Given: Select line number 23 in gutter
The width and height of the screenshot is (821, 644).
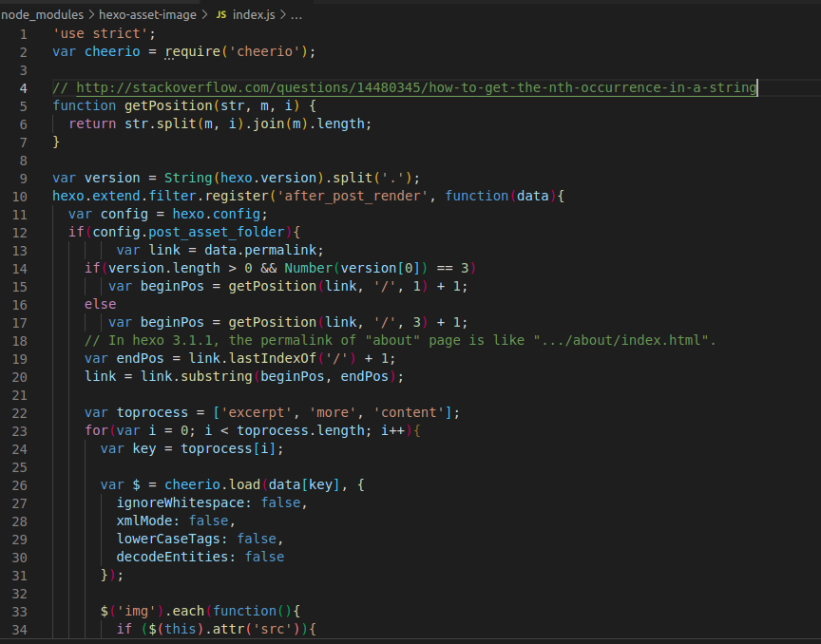Looking at the screenshot, I should [x=19, y=431].
